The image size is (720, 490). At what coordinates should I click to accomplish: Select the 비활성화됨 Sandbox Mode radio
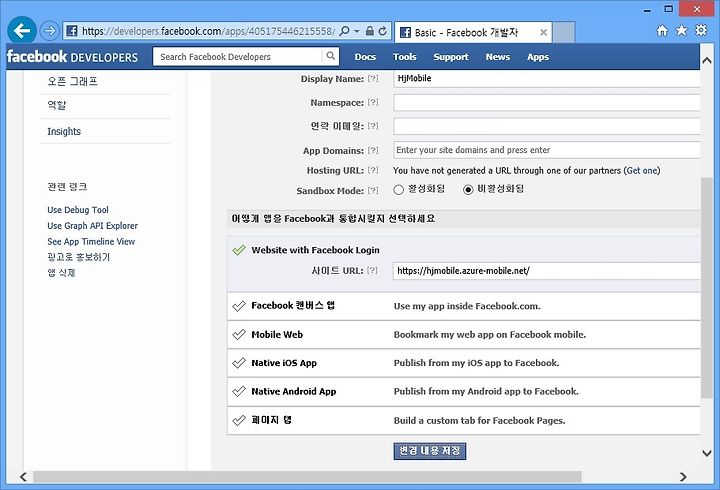(x=468, y=189)
